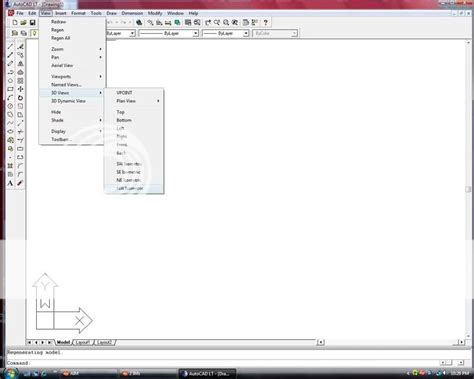Select the Erase modify tool
The height and width of the screenshot is (379, 474).
coord(20,46)
